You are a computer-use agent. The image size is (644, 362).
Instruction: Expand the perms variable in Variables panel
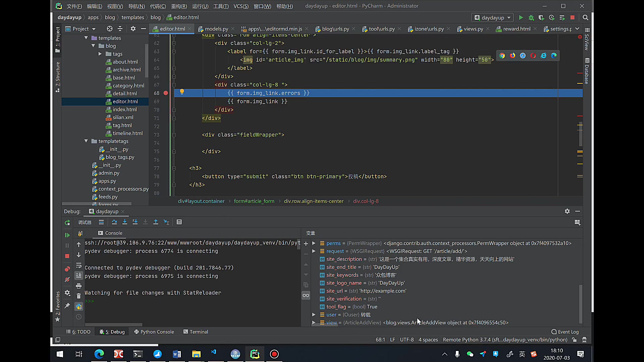[x=314, y=243]
